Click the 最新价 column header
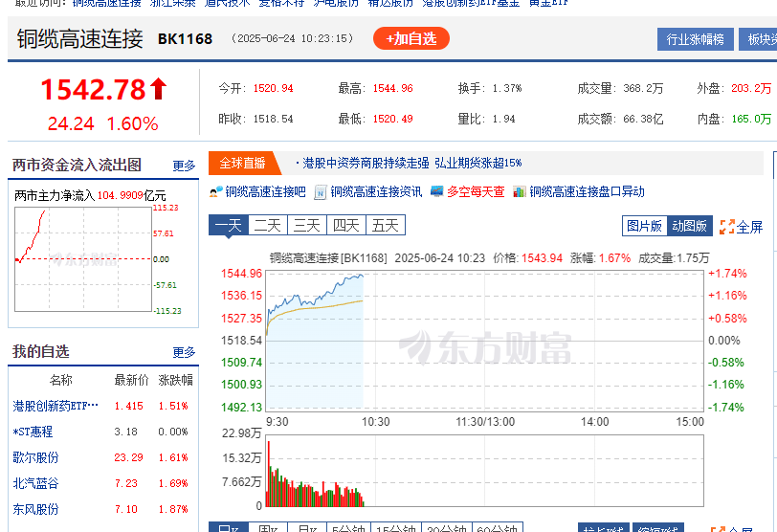The image size is (777, 532). pyautogui.click(x=131, y=381)
